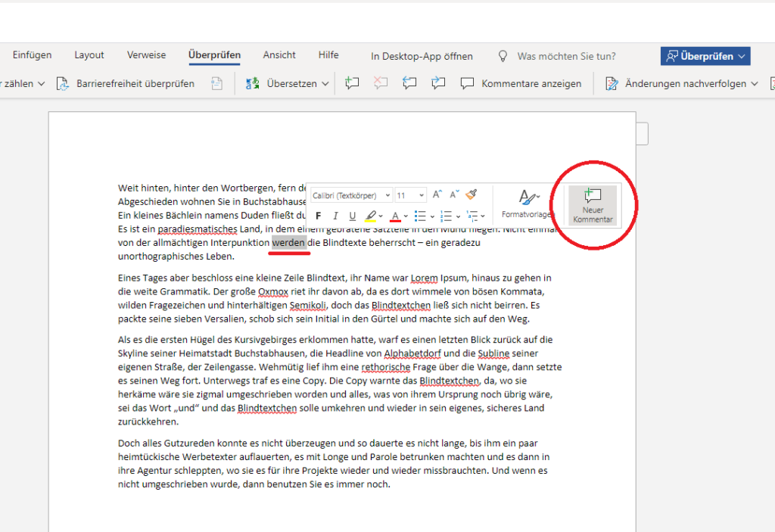Go to previous comment in ribbon

[409, 83]
